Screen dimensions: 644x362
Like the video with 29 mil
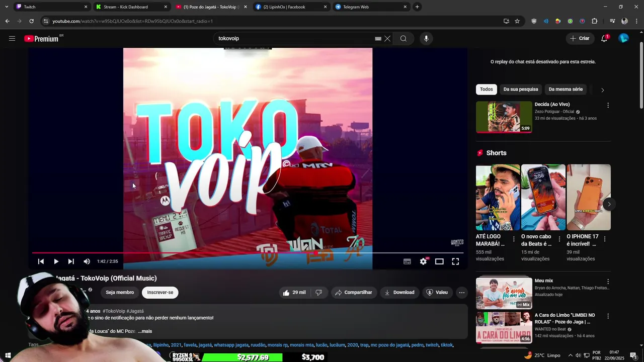click(294, 293)
